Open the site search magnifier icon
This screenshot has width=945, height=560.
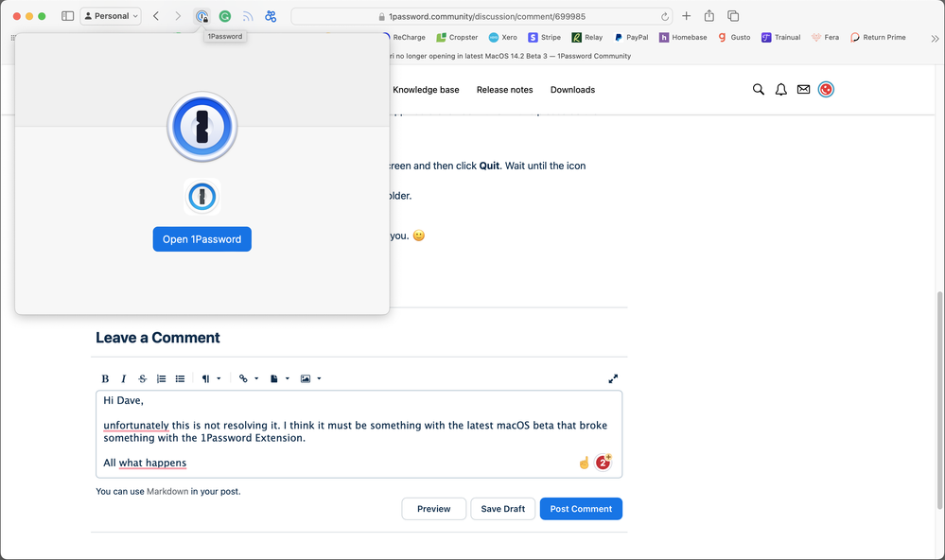(758, 90)
